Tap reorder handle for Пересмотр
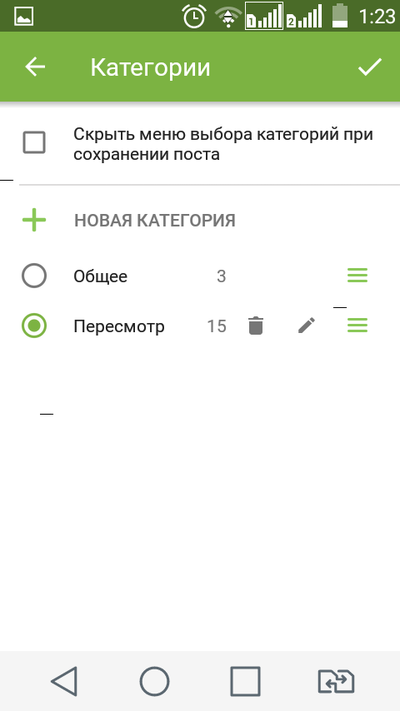Image resolution: width=400 pixels, height=711 pixels. click(x=357, y=326)
